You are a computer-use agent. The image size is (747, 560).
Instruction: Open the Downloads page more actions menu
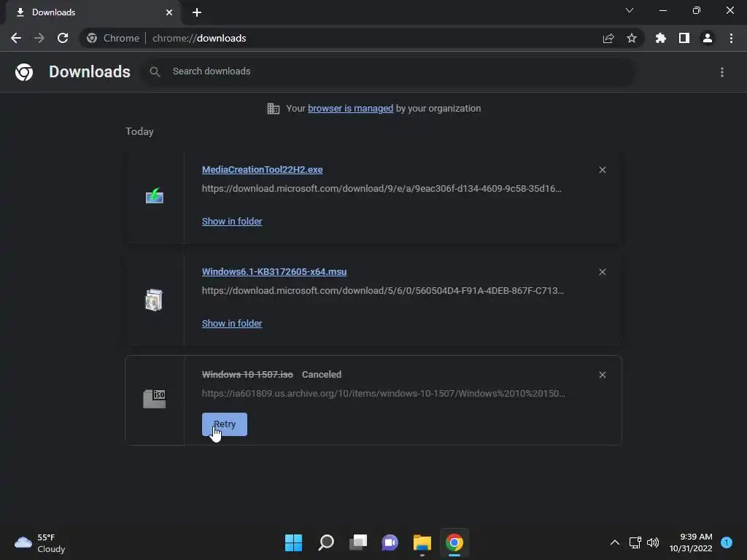click(x=722, y=72)
